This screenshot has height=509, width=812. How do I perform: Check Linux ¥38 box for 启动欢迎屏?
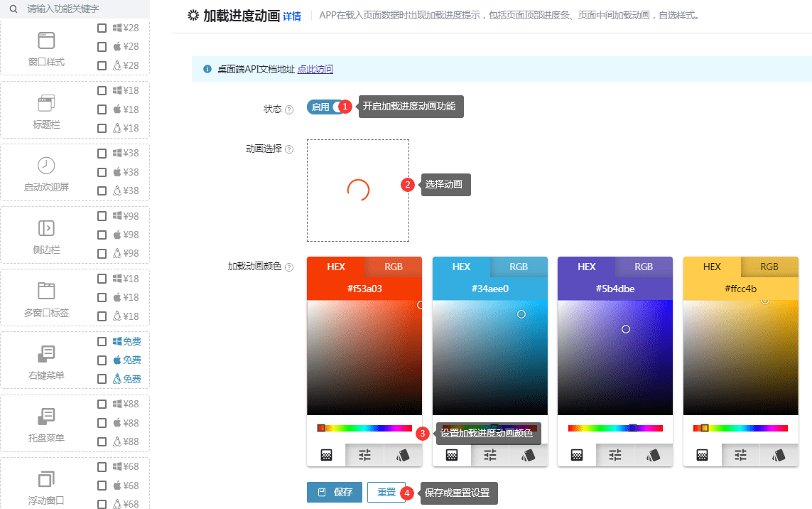[102, 191]
